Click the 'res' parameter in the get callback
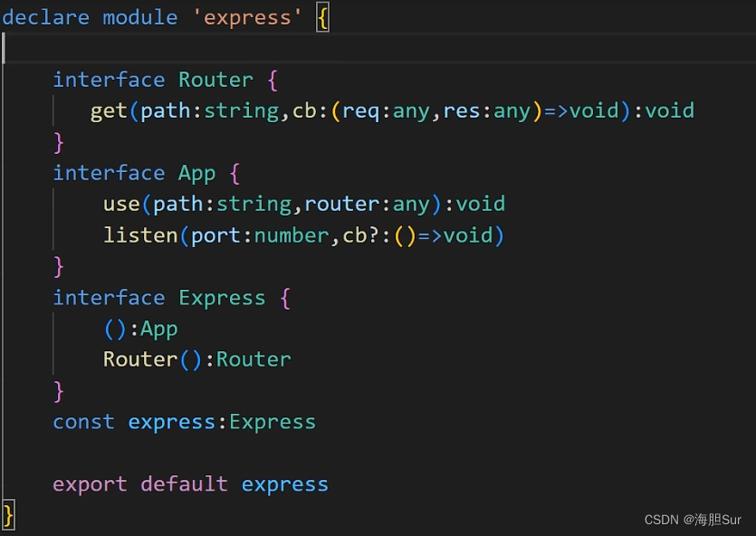 (x=462, y=110)
